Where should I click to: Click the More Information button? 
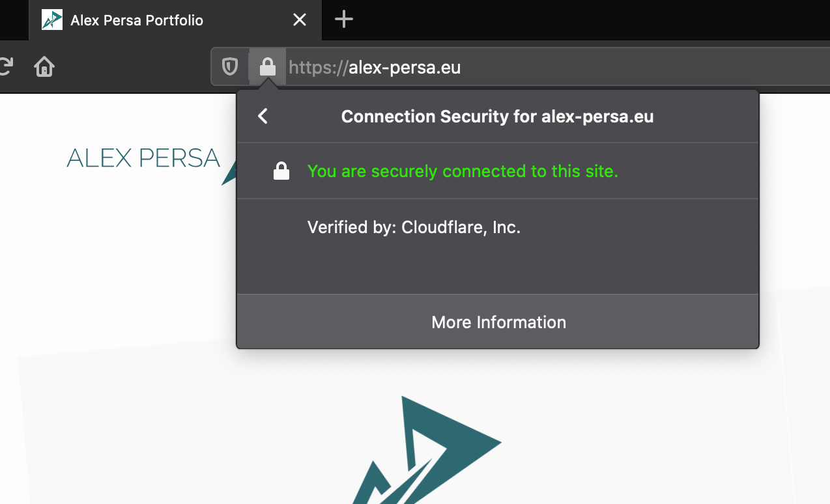pos(498,322)
